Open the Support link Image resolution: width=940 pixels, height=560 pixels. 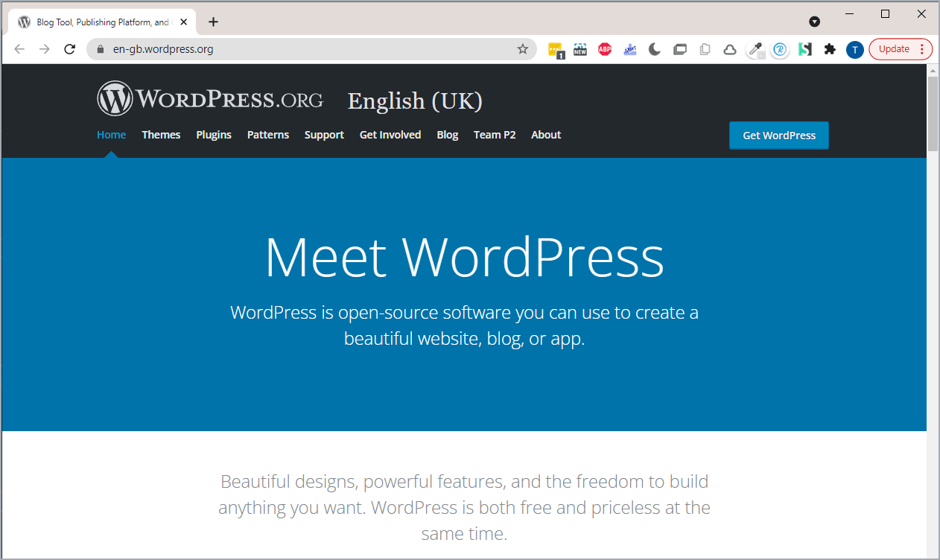coord(324,135)
